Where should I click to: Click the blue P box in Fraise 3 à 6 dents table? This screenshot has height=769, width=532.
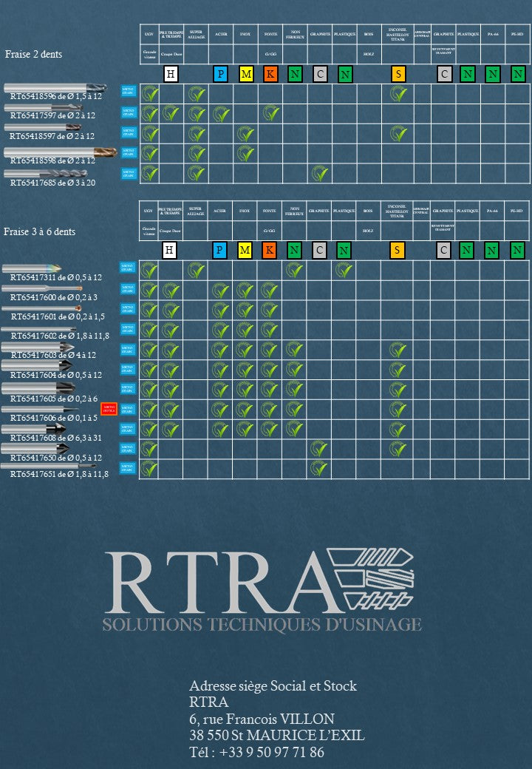[x=219, y=250]
